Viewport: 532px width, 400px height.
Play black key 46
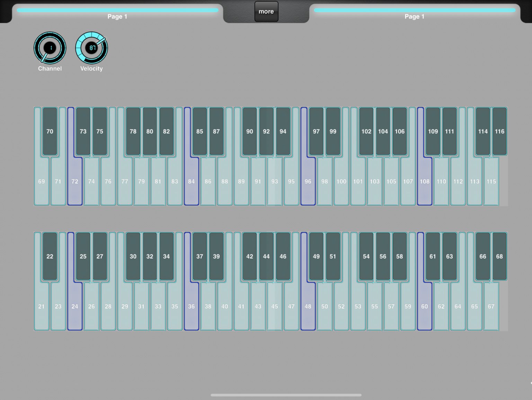(283, 256)
